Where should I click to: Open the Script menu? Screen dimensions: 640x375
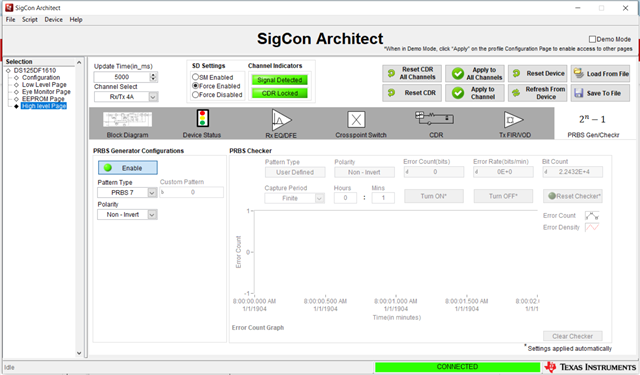(x=30, y=20)
